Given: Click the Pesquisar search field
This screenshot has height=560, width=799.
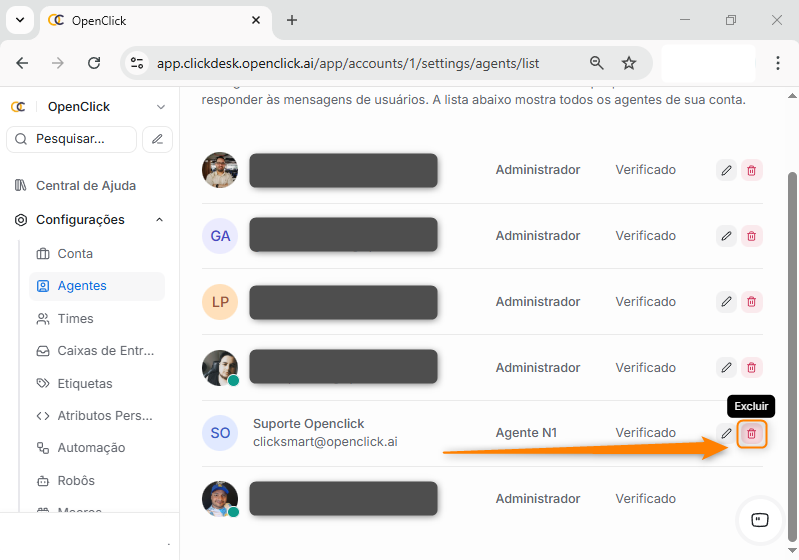Looking at the screenshot, I should 71,139.
